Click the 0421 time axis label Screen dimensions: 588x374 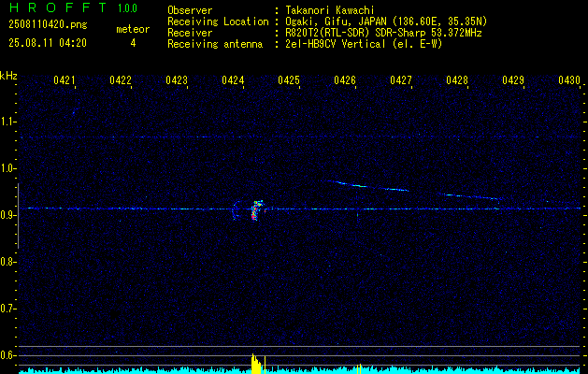pos(65,79)
